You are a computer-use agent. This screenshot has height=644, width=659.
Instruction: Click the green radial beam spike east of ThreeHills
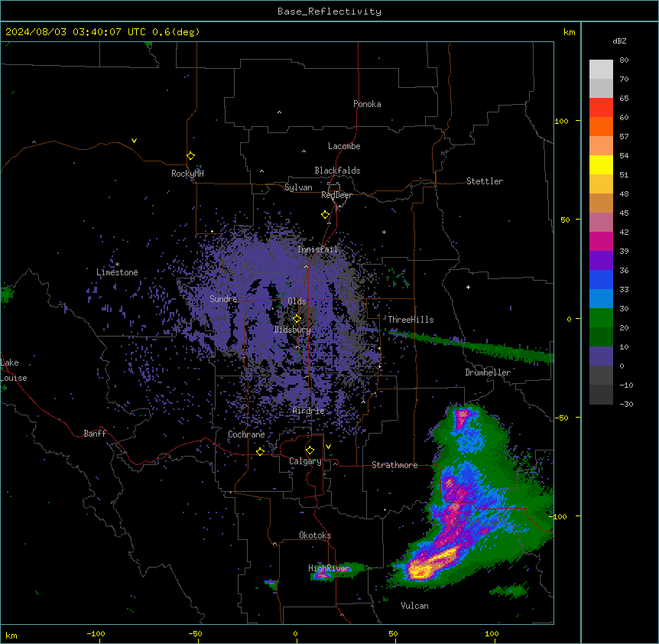pos(471,346)
